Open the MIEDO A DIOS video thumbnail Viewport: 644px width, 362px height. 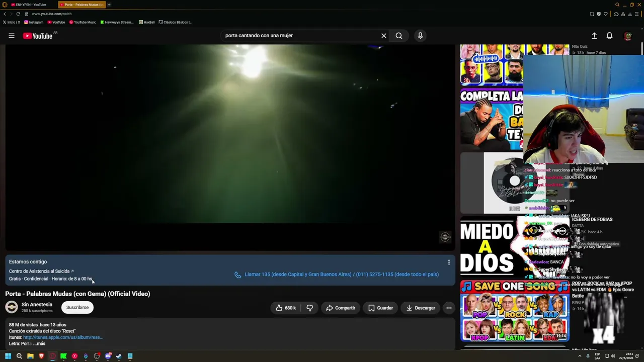515,246
